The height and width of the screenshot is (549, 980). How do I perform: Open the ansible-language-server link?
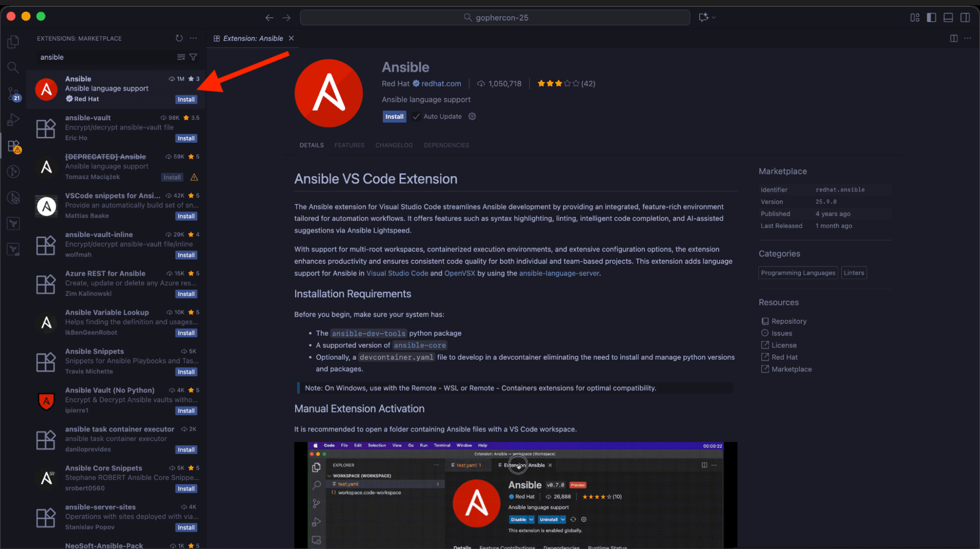tap(559, 273)
